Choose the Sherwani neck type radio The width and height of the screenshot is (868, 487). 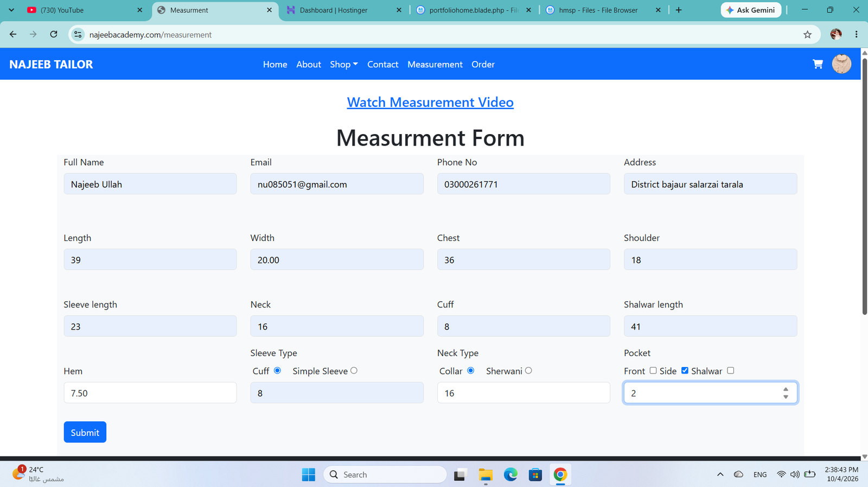coord(528,370)
